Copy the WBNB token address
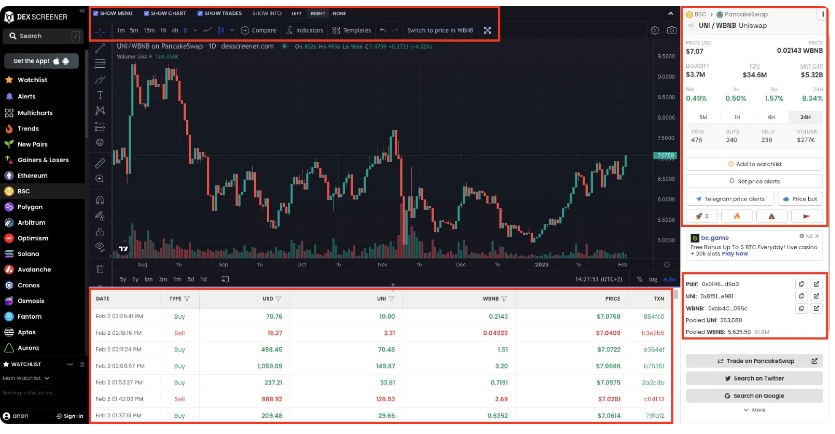 [801, 308]
